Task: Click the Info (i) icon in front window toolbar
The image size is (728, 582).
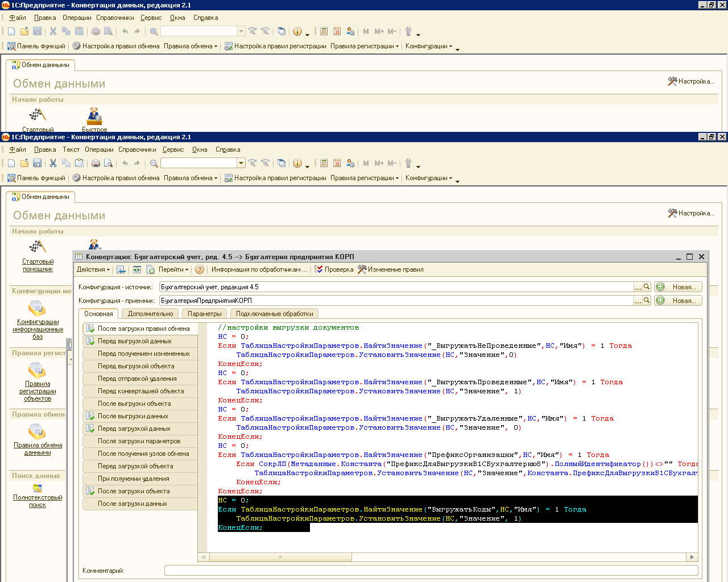Action: coord(297,163)
